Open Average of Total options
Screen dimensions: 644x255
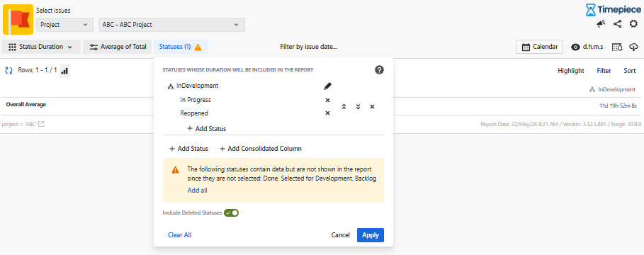pos(118,47)
